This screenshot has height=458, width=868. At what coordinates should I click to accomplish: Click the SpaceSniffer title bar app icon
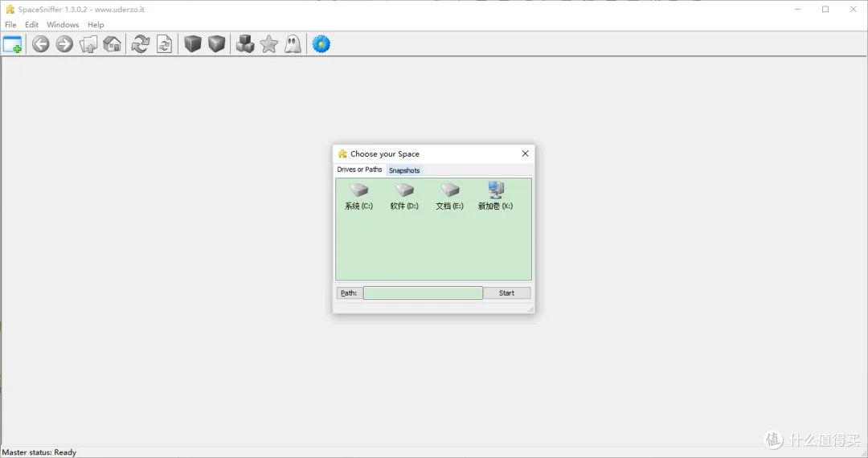point(10,10)
